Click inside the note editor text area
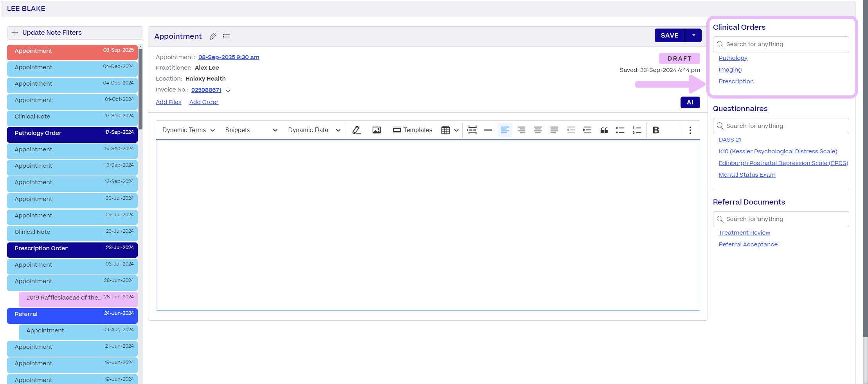Screen dimensions: 868x384 click(x=428, y=225)
